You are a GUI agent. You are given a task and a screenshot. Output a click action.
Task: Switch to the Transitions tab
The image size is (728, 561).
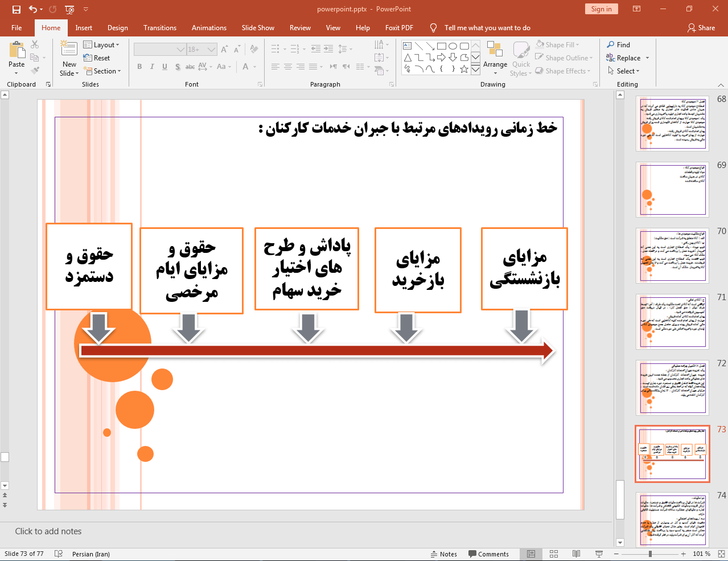click(x=160, y=28)
